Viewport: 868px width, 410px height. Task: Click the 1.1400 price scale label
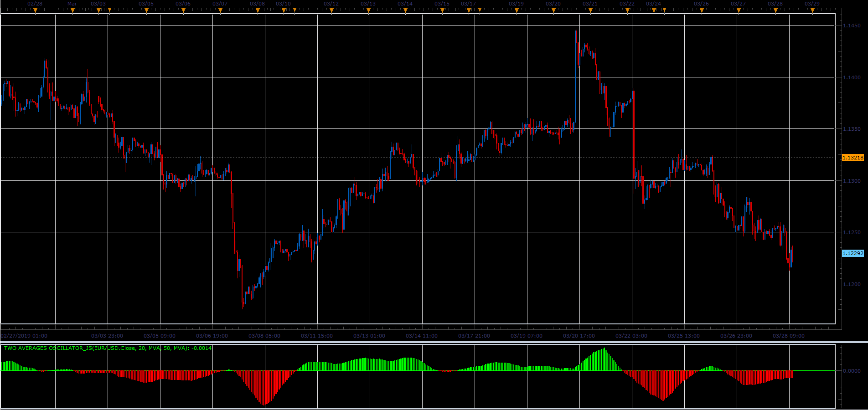[852, 77]
